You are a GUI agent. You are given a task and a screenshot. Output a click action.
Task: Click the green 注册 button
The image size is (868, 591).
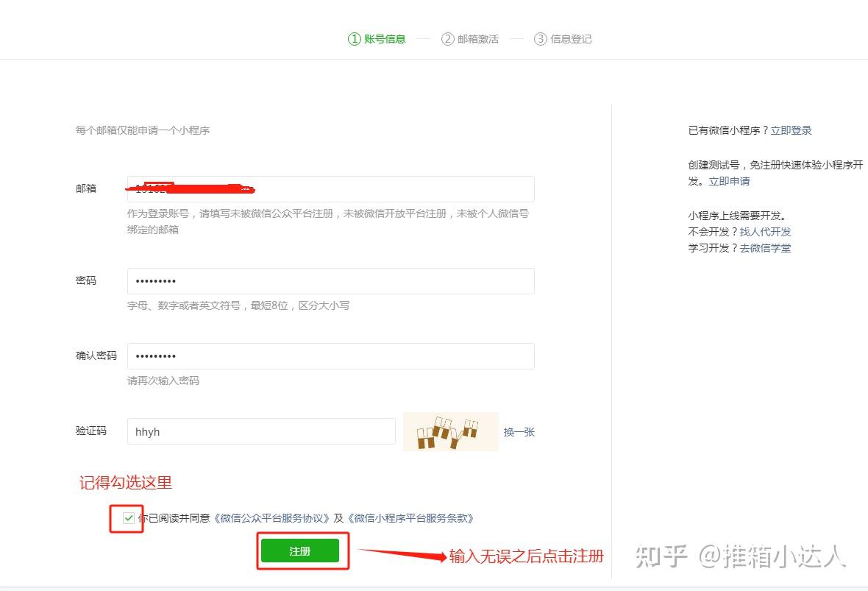300,551
